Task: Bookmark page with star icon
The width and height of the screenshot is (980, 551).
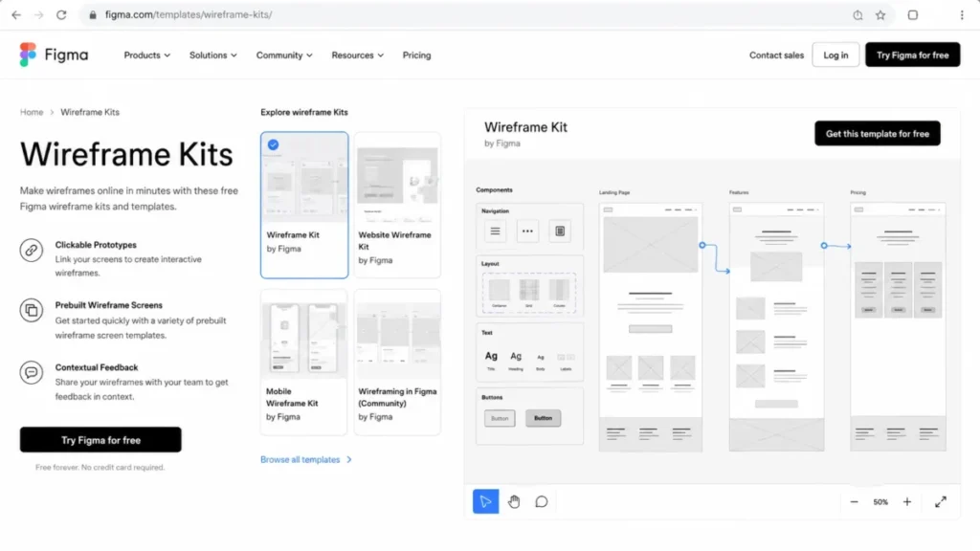Action: point(880,15)
